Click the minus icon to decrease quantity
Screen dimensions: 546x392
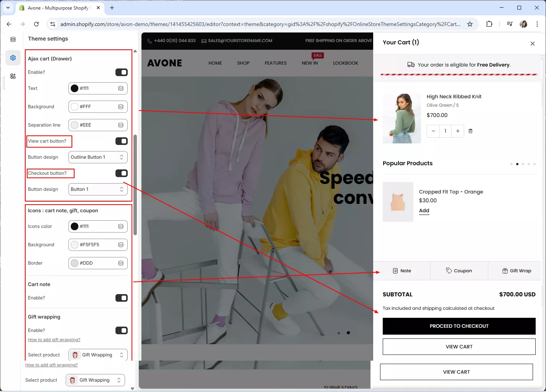[x=433, y=131]
